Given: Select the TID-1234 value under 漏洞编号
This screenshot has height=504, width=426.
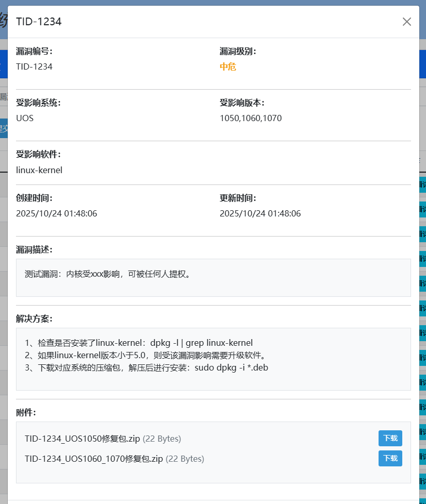Looking at the screenshot, I should (x=34, y=66).
